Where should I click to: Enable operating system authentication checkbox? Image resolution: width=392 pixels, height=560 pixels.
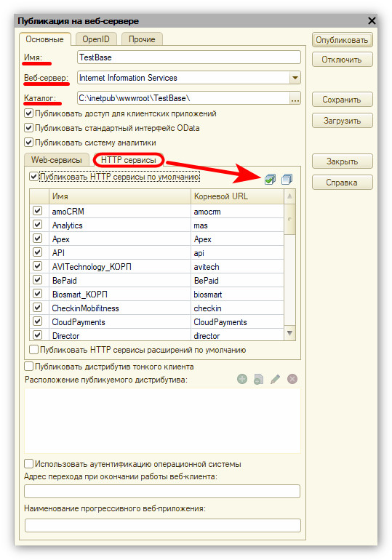[28, 464]
